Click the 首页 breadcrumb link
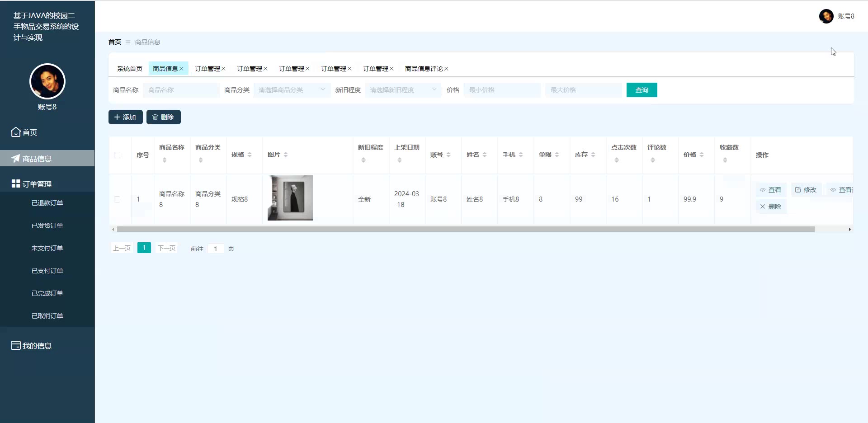 [115, 42]
